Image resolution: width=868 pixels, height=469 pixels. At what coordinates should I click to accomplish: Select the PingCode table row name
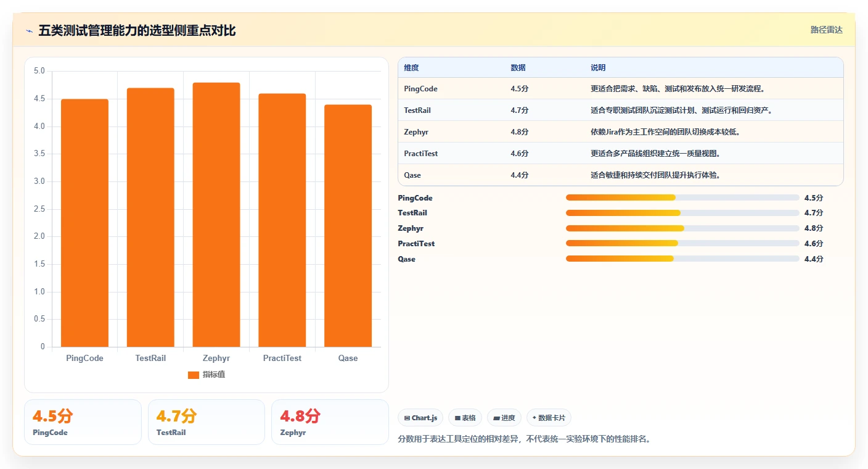coord(420,89)
